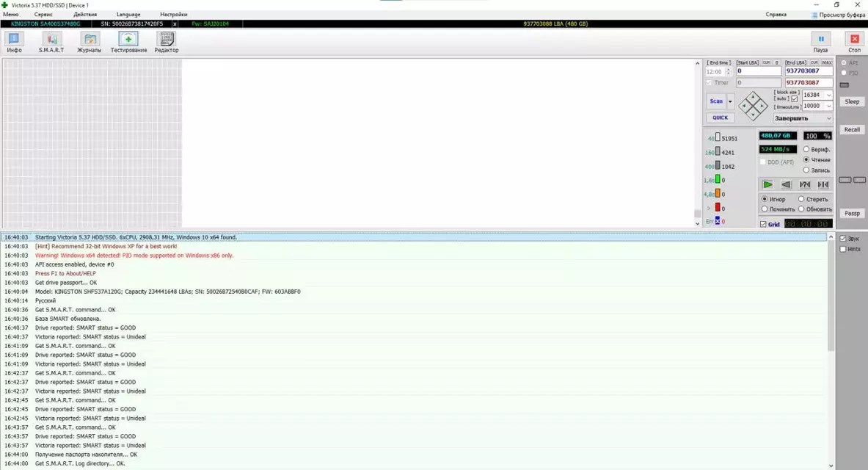Screen dimensions: 868x470
Task: Click the blue Err block indicator
Action: 718,220
